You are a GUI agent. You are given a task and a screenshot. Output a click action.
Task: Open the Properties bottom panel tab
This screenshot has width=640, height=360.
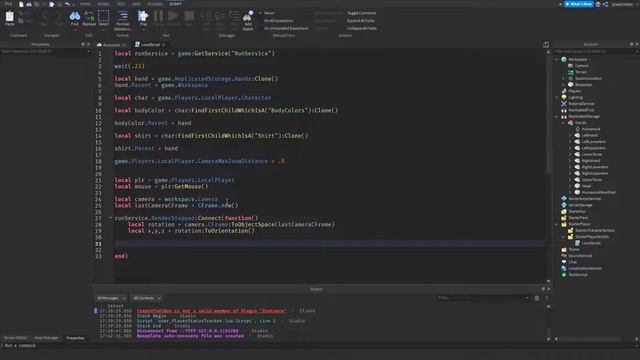point(75,338)
